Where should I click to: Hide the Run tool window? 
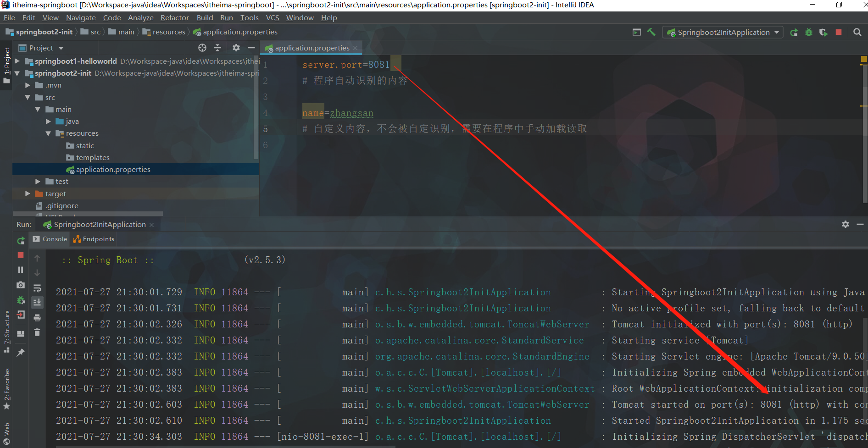[860, 224]
